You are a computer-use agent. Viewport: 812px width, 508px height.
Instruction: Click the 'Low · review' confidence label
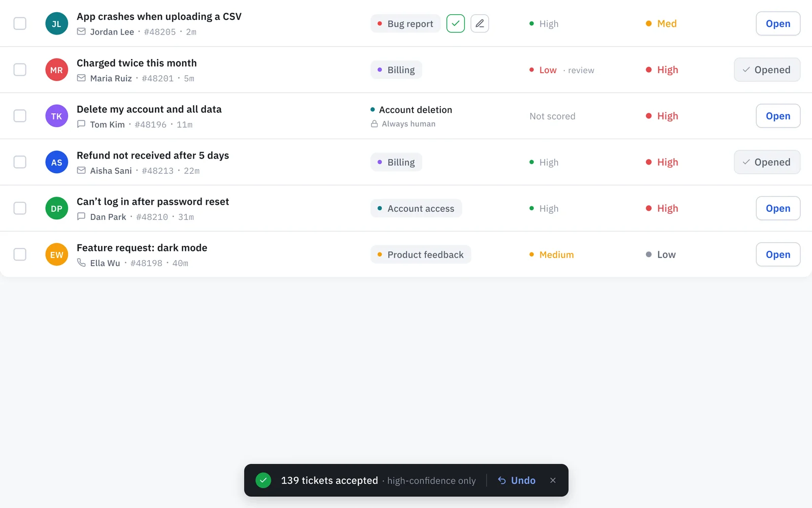561,70
